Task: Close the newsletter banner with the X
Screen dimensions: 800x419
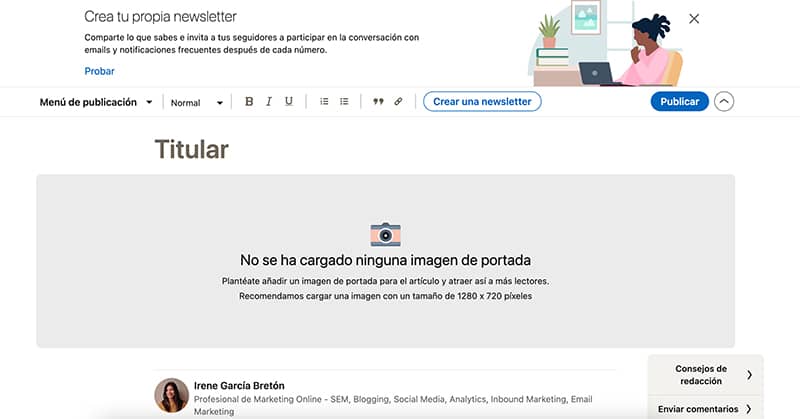Action: point(694,19)
